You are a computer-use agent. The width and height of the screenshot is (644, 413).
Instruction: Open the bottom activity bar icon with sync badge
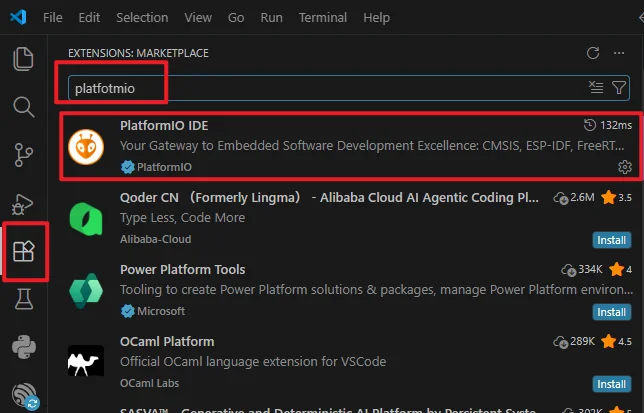point(25,395)
